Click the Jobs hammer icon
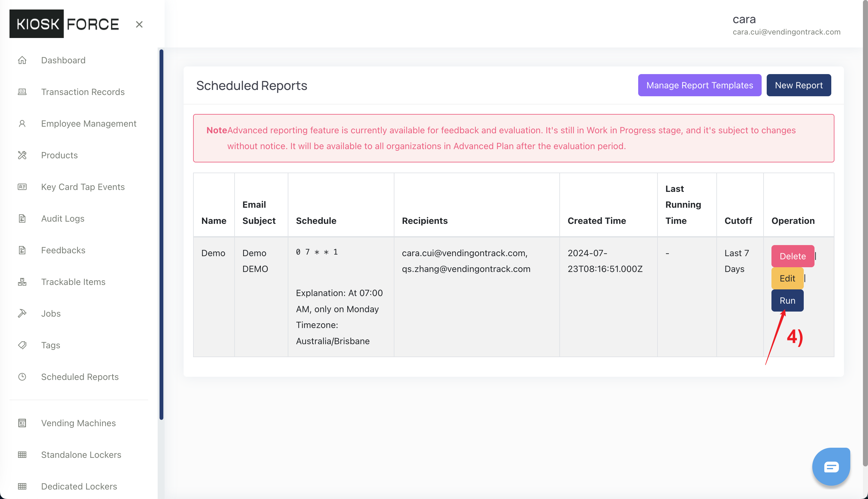Screen dimensions: 868x499 [x=22, y=313]
